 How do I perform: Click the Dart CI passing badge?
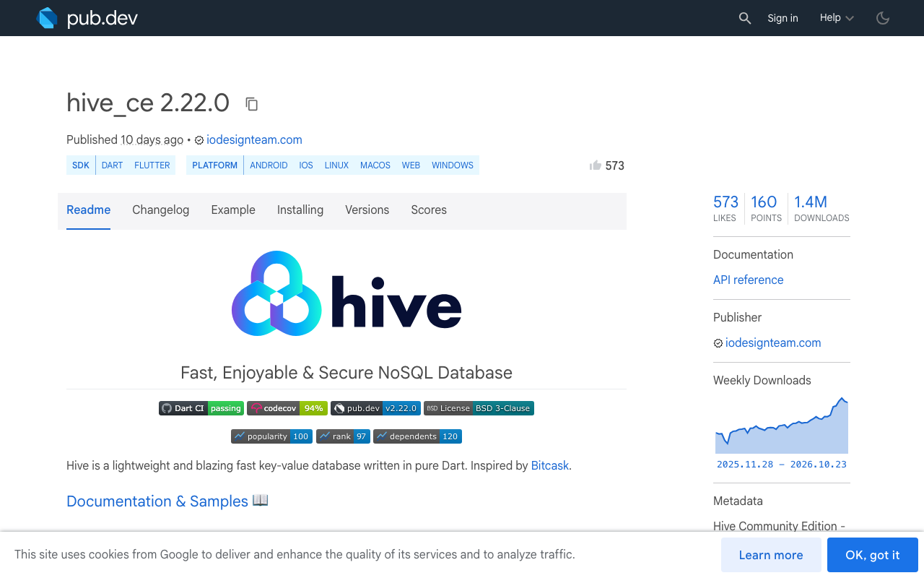point(201,408)
